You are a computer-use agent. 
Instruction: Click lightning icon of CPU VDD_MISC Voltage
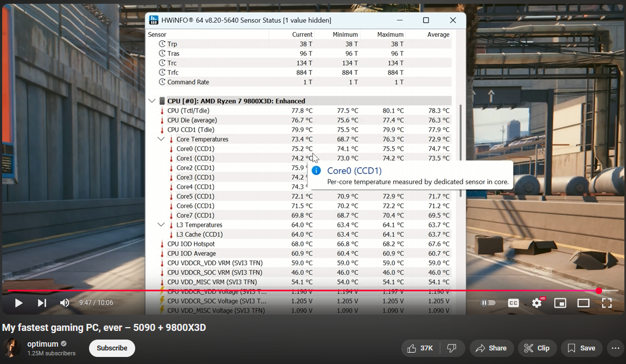(x=162, y=311)
